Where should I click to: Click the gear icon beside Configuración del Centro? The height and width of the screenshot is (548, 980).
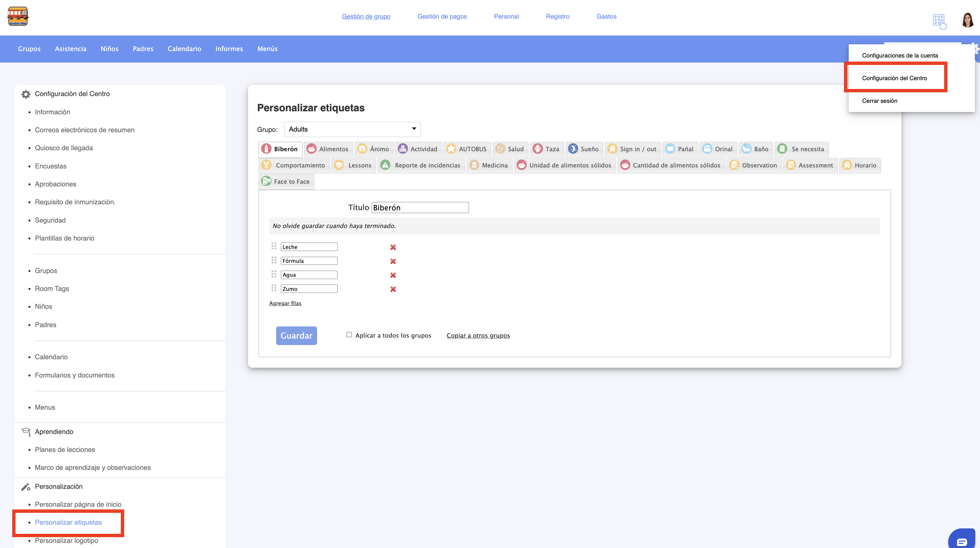(25, 94)
